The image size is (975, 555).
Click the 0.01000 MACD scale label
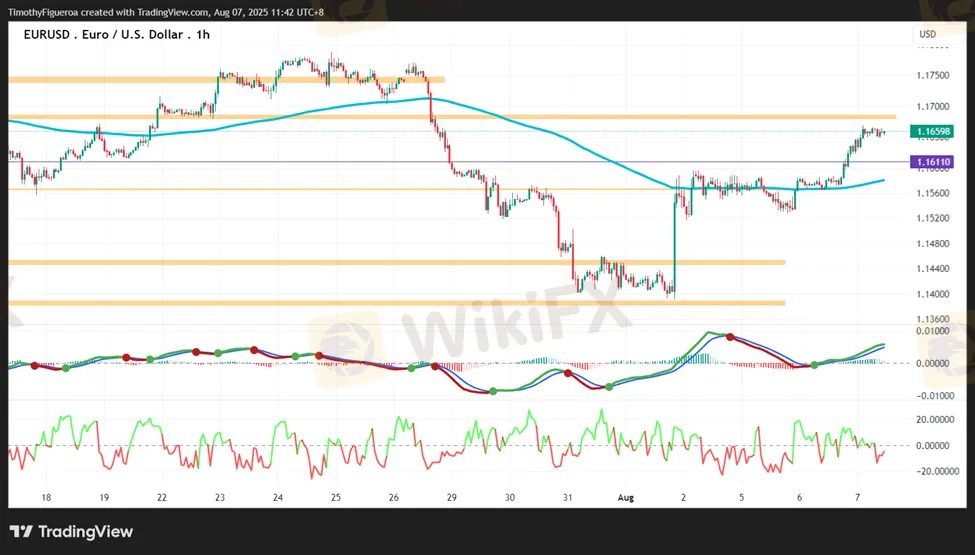(933, 331)
